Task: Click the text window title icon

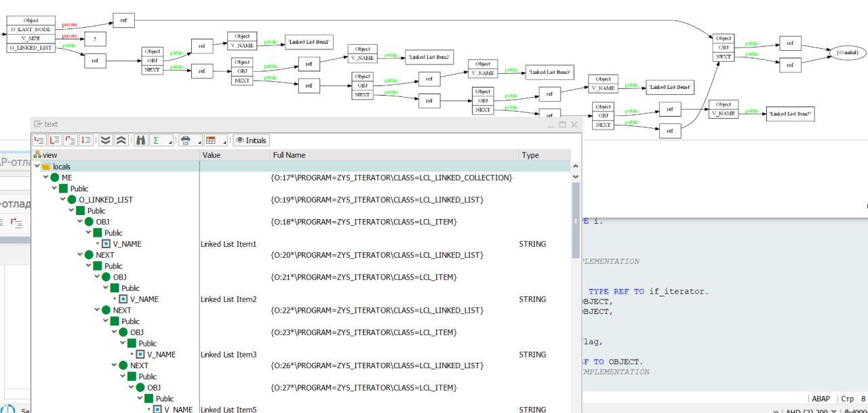Action: tap(38, 124)
